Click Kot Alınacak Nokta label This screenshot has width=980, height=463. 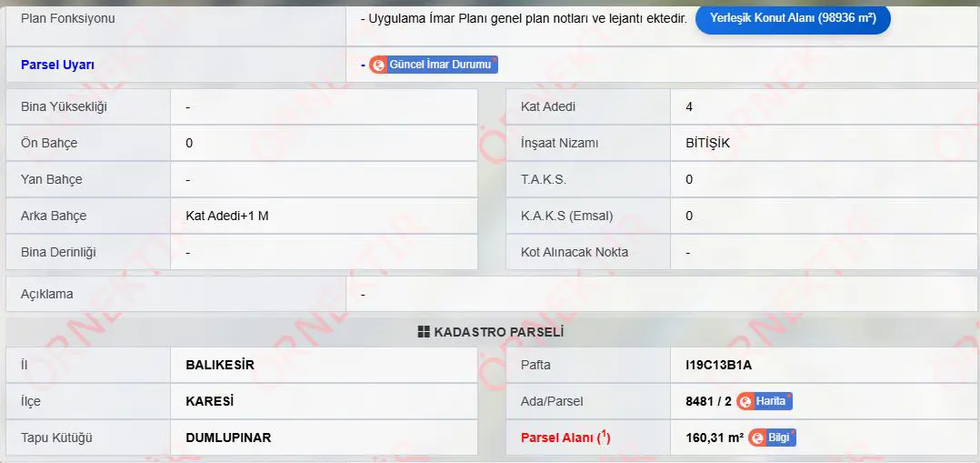pos(575,252)
